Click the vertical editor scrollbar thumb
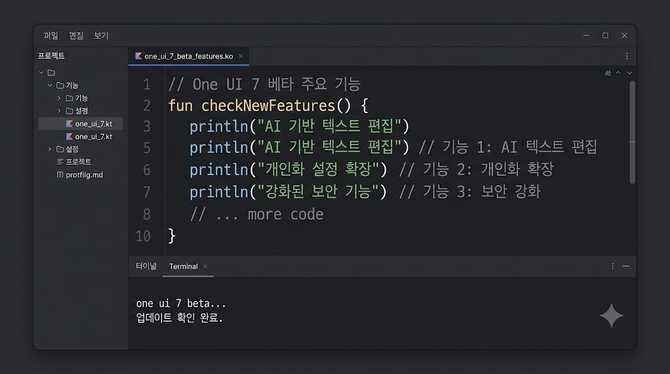Screen dimensions: 670x374 click(632, 133)
